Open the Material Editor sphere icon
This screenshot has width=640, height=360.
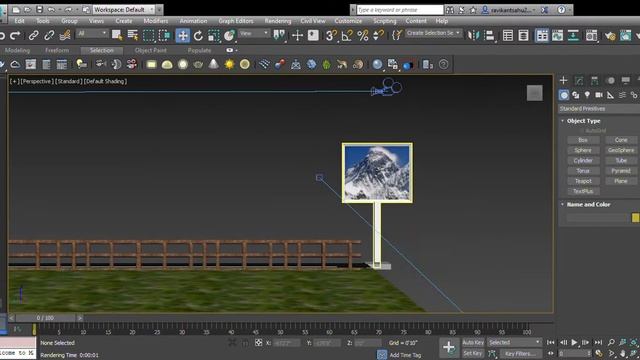click(591, 36)
